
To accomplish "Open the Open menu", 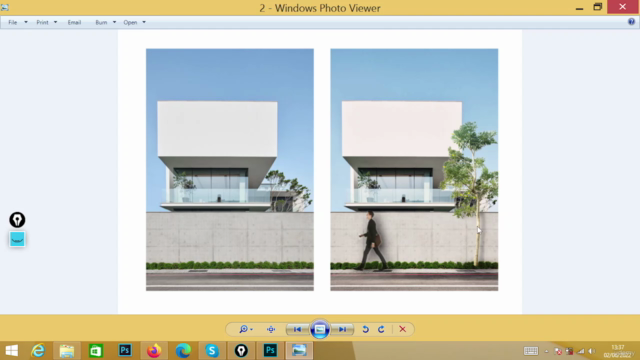I will click(130, 22).
